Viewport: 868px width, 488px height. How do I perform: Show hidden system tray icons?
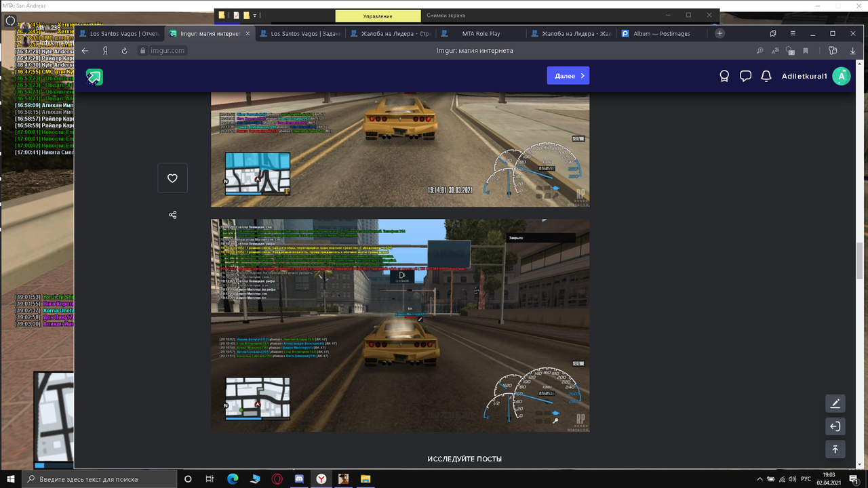(x=760, y=479)
